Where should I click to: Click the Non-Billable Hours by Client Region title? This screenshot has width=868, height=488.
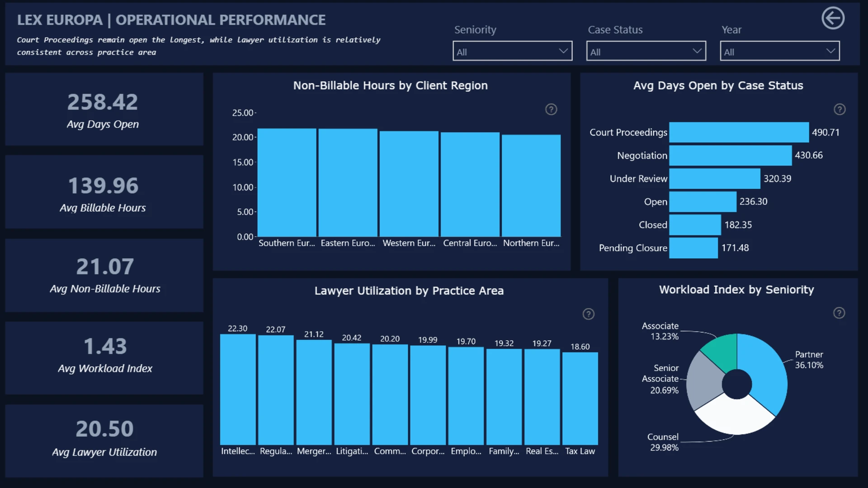click(x=391, y=85)
